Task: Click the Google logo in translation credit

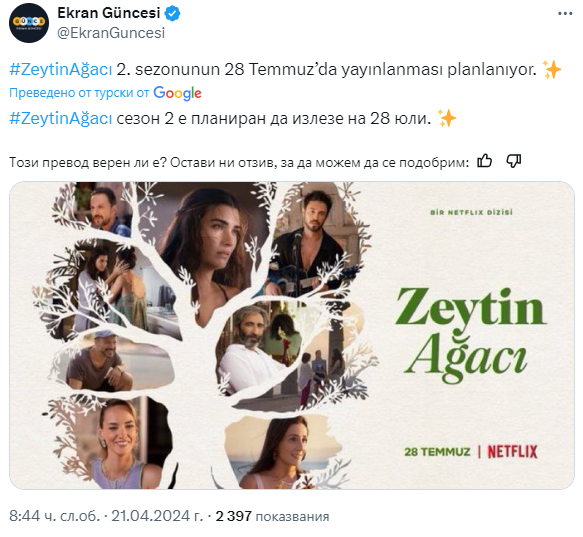Action: (x=177, y=93)
